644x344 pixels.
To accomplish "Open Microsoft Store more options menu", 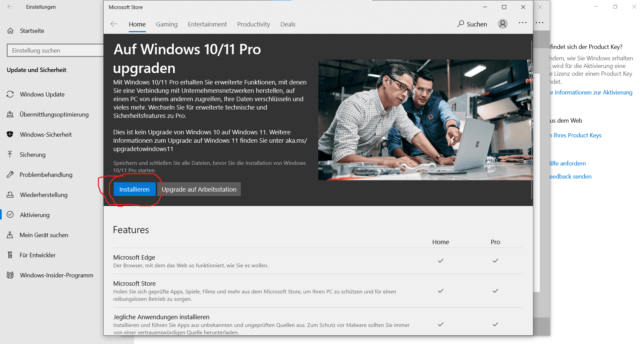I will [523, 23].
